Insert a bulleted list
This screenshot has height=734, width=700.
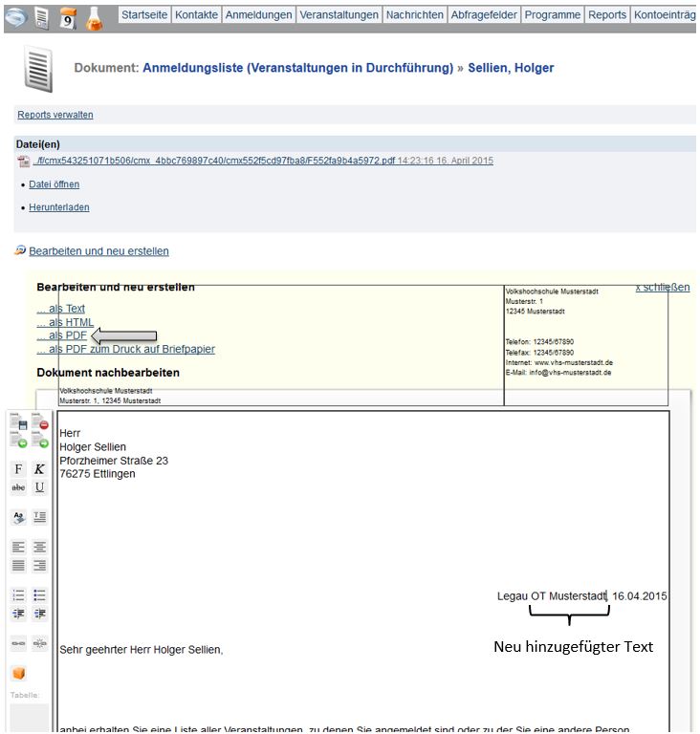39,595
